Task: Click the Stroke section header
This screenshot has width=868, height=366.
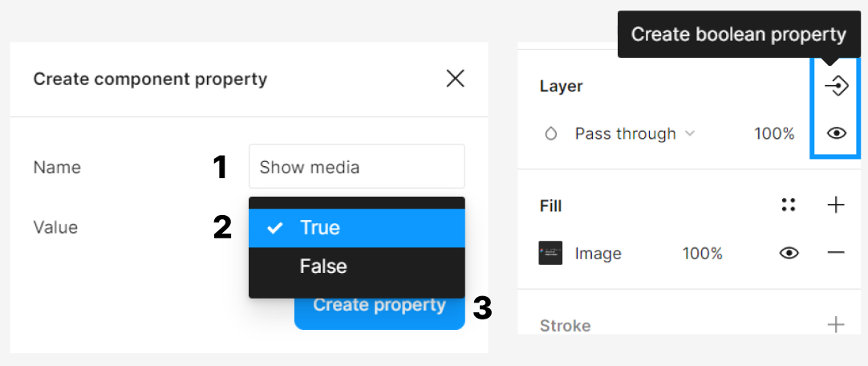Action: click(x=565, y=325)
